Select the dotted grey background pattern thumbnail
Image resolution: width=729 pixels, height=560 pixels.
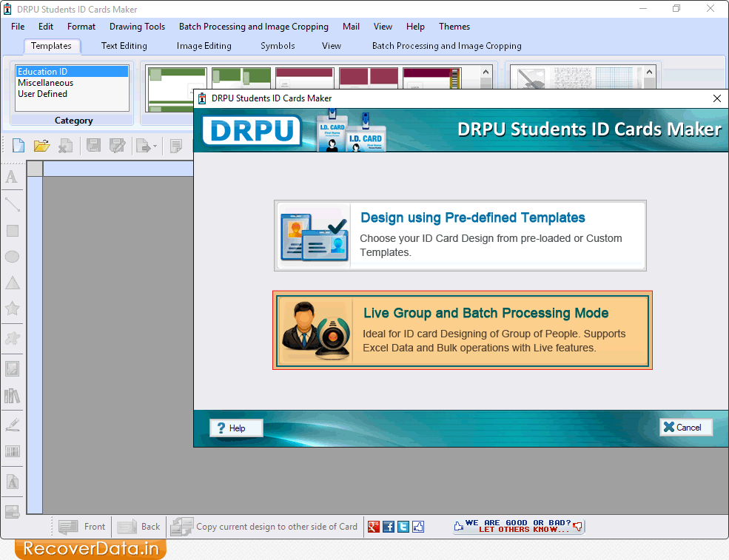coord(573,78)
